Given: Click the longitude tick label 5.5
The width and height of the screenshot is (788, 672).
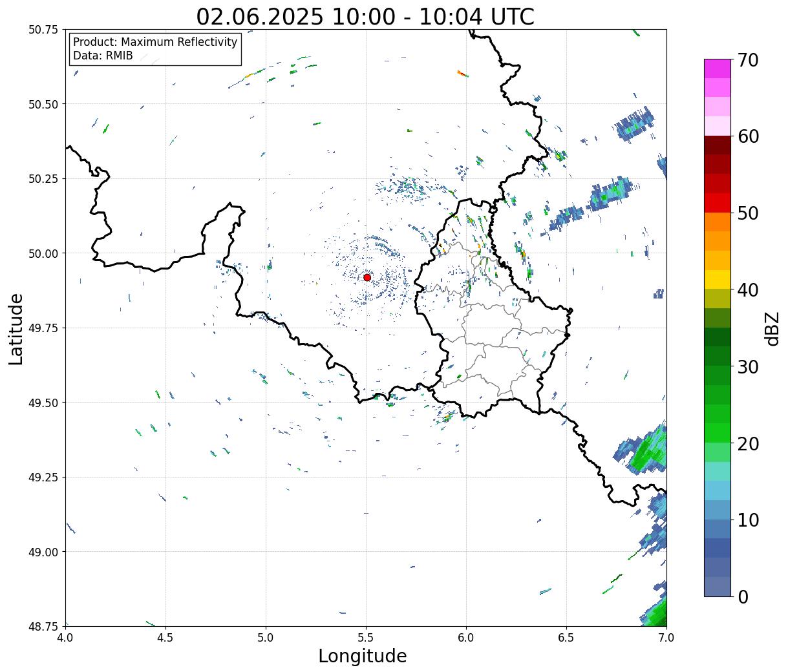Looking at the screenshot, I should 366,637.
